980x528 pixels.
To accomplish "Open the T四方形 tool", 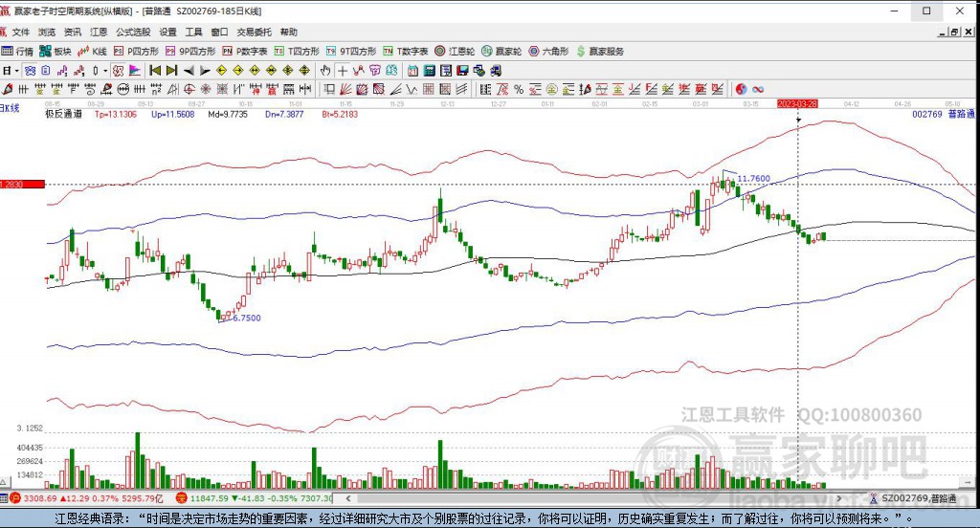I will point(297,52).
